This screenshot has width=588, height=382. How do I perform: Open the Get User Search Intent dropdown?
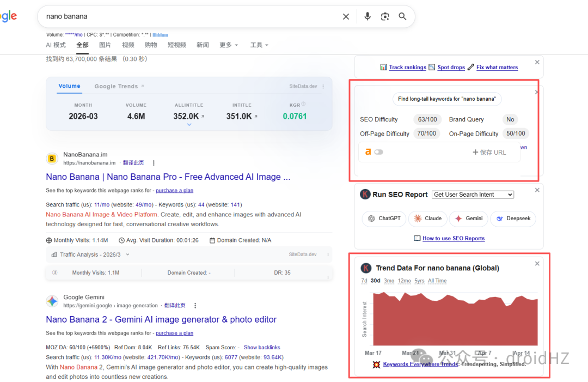(x=473, y=195)
